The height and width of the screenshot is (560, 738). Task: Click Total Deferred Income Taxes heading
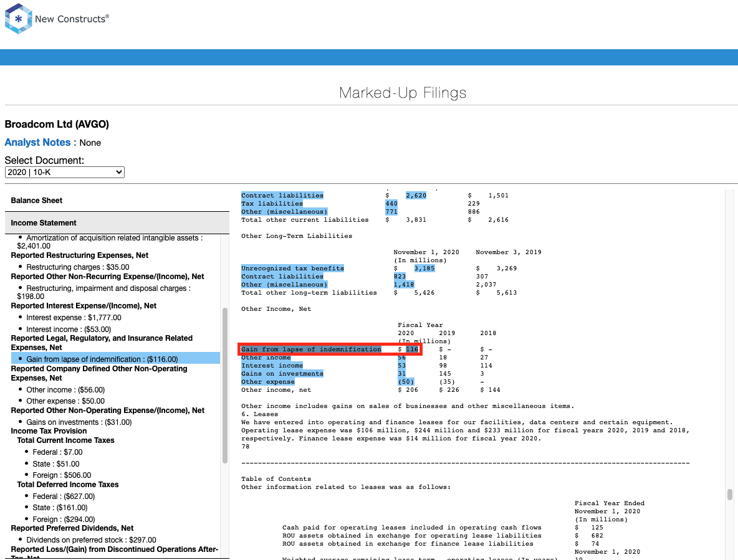tap(68, 485)
